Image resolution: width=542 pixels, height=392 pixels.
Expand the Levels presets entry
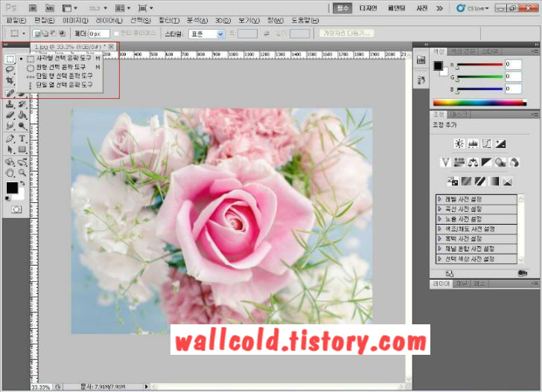click(x=476, y=199)
